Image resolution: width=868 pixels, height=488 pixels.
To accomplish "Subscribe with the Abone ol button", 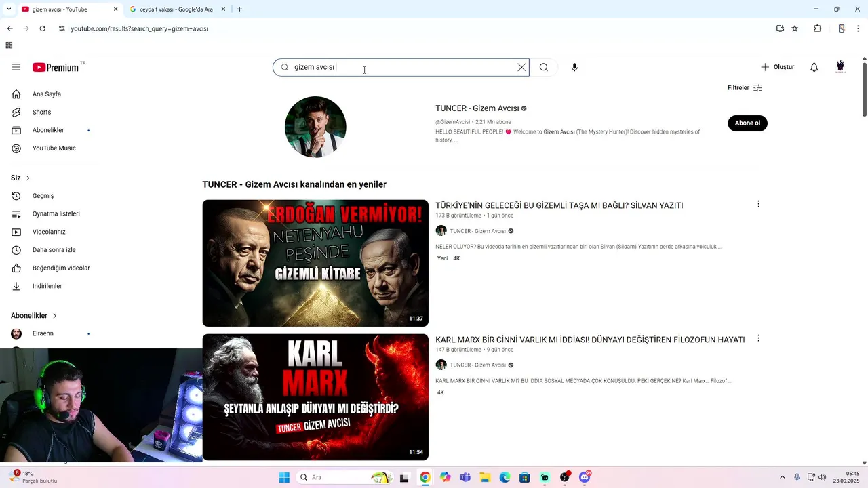I will 747,123.
